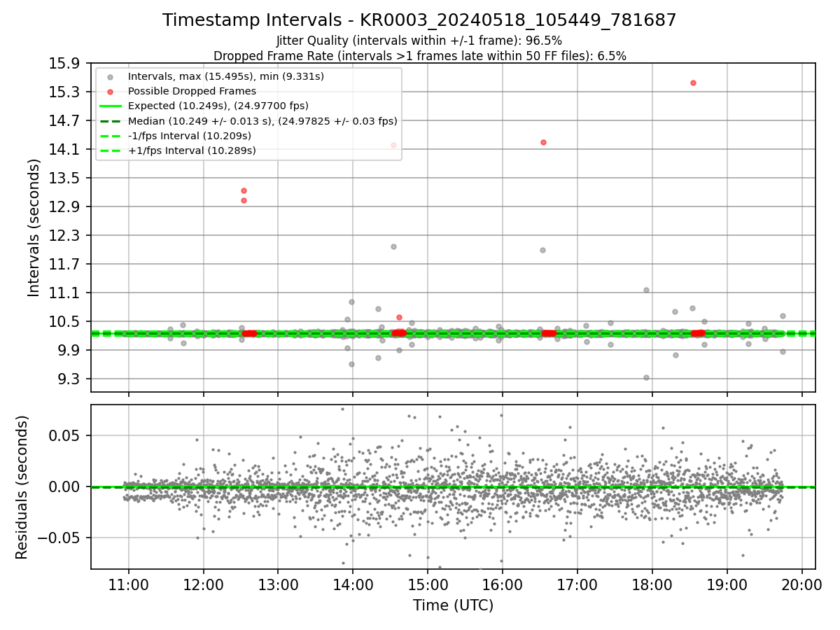Click the lowest gray interval point near 9.3s
Screen dimensions: 840x630
click(646, 377)
